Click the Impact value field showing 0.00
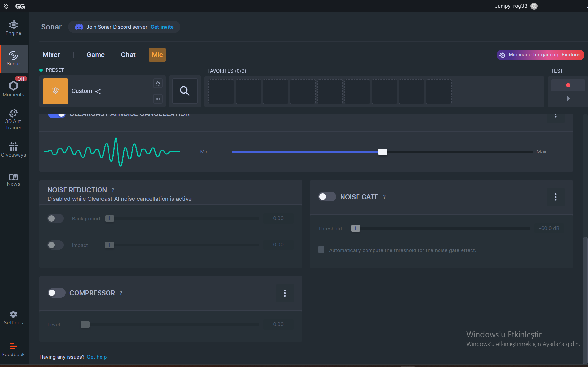 point(278,245)
